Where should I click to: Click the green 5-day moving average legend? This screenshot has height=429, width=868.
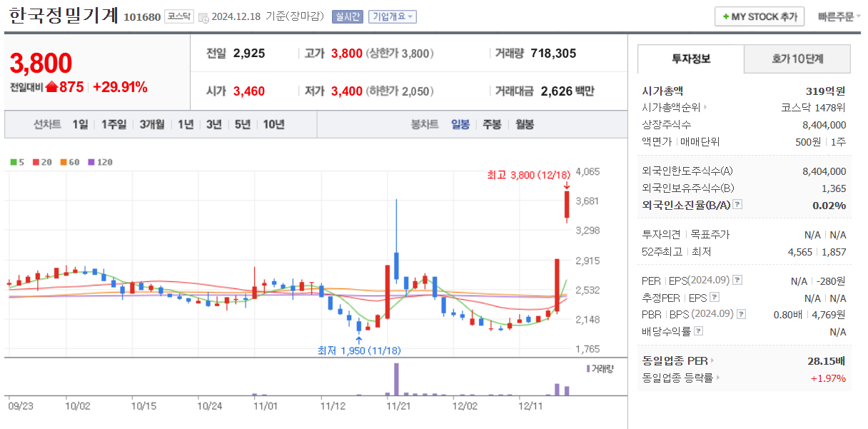[x=17, y=162]
